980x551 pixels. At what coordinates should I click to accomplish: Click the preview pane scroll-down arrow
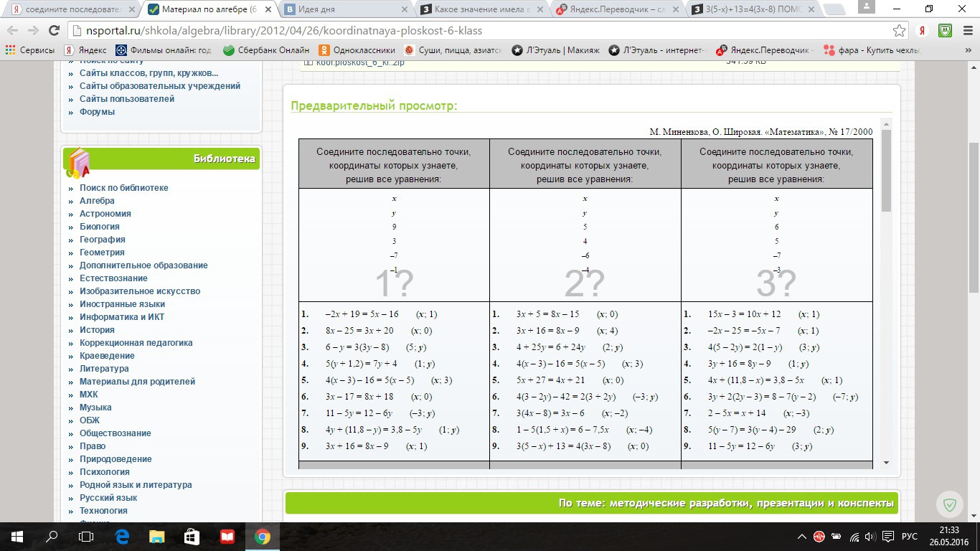pos(886,463)
